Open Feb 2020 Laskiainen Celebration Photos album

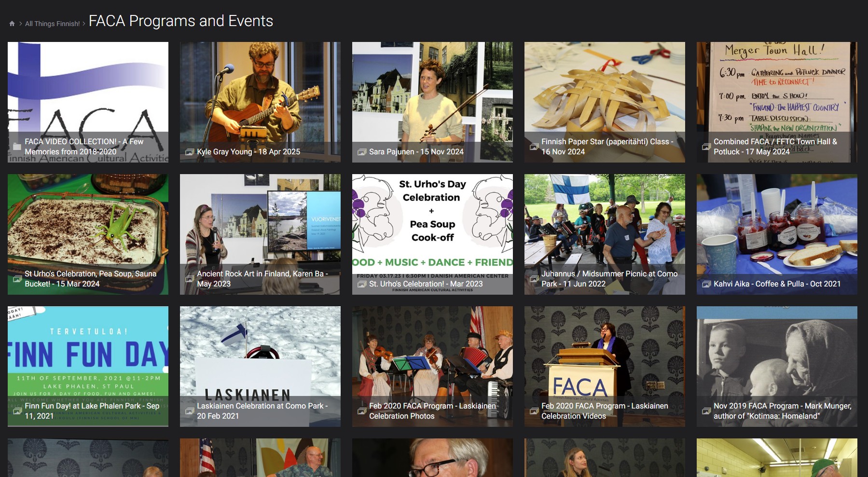tap(432, 367)
